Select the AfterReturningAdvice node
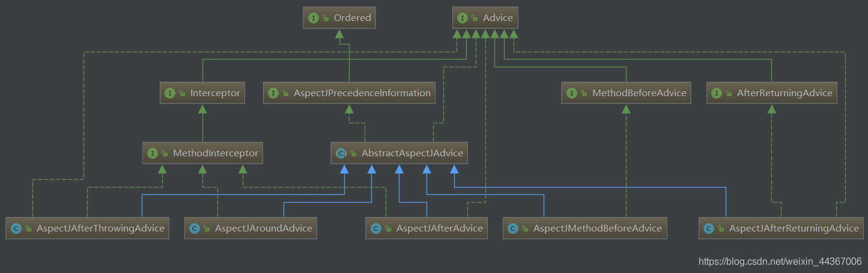This screenshot has width=868, height=273. click(772, 93)
